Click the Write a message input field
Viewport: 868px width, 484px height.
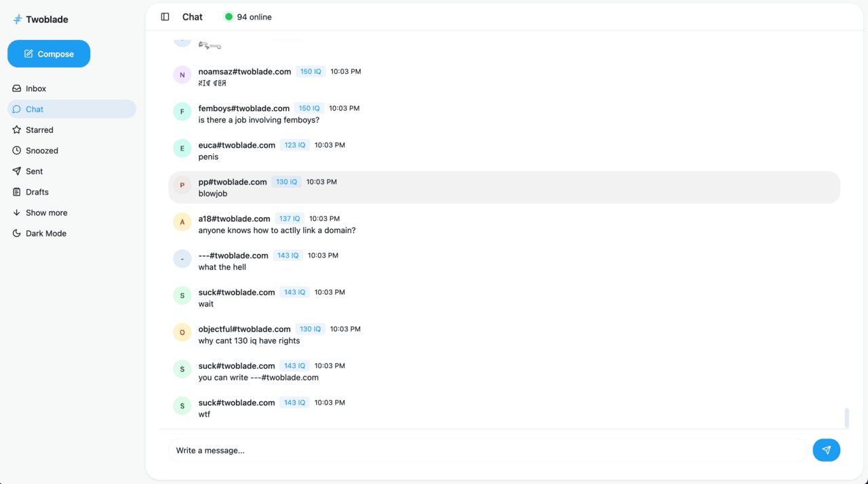[488, 450]
